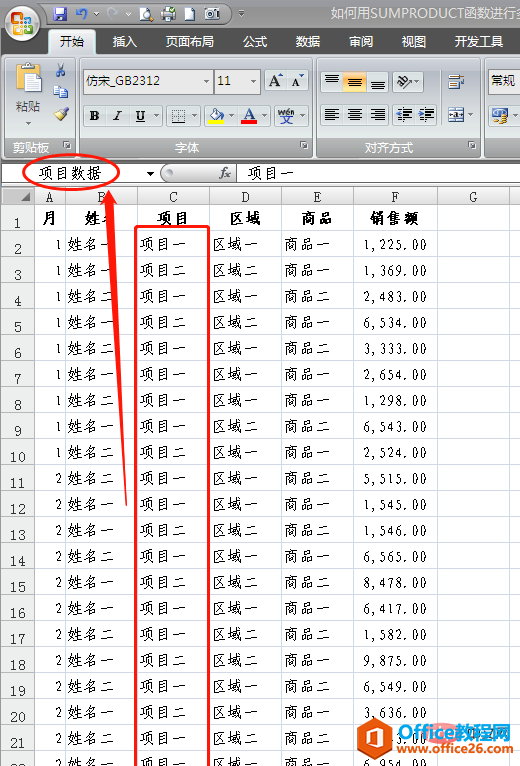
Task: Align text to the left
Action: [x=332, y=115]
